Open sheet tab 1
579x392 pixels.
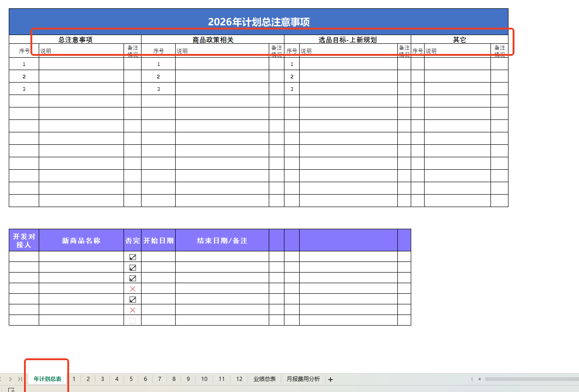tap(74, 379)
